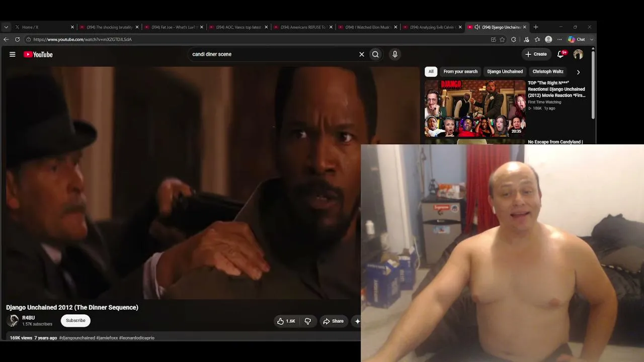Like the video with thumbs up

286,321
